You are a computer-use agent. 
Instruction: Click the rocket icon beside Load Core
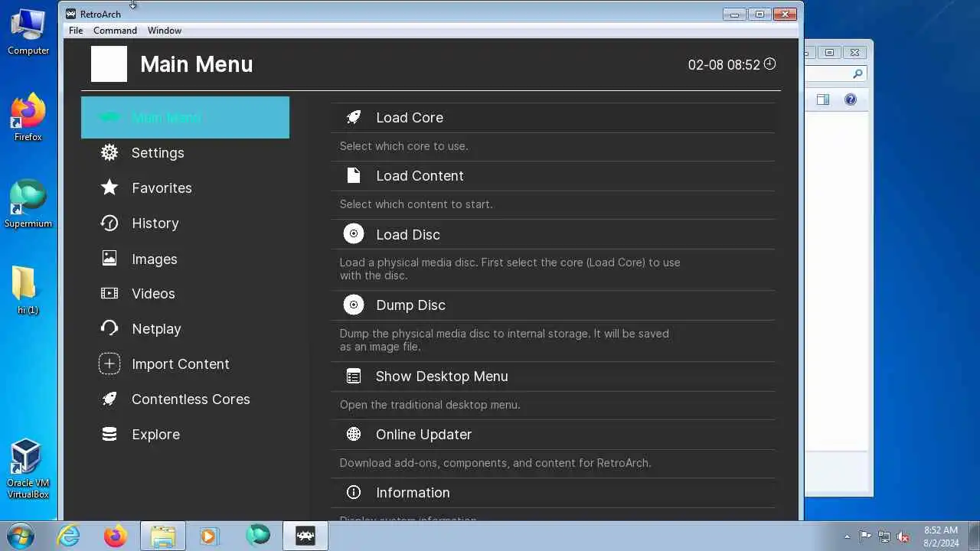pyautogui.click(x=353, y=117)
